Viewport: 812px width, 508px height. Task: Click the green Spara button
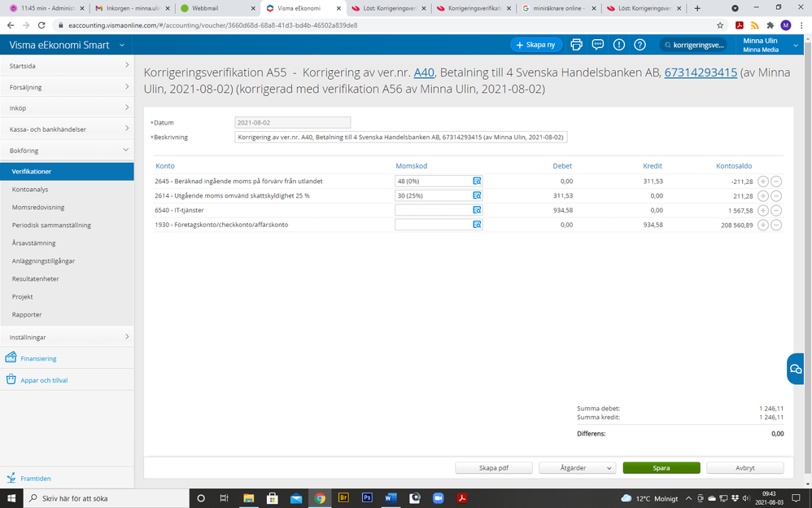click(661, 467)
